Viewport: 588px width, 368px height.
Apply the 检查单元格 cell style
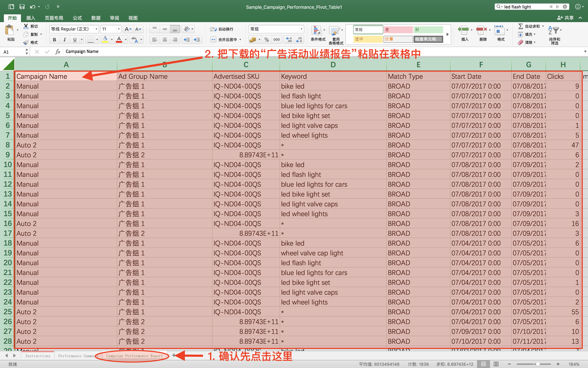coord(428,39)
